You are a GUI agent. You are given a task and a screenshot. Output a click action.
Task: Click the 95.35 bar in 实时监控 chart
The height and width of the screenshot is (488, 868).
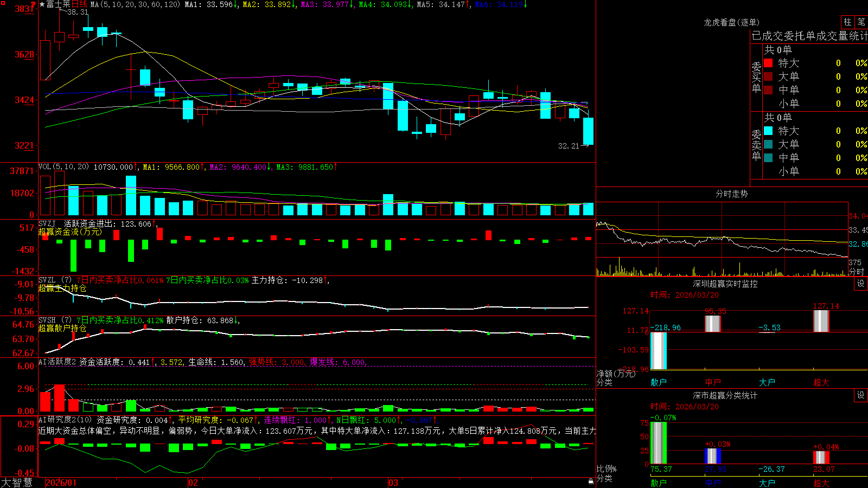click(x=713, y=324)
